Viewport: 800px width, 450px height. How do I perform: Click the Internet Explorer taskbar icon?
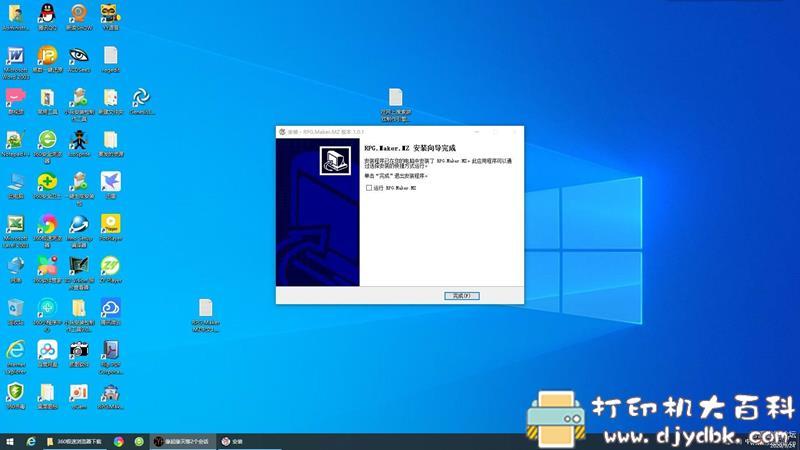tap(31, 441)
